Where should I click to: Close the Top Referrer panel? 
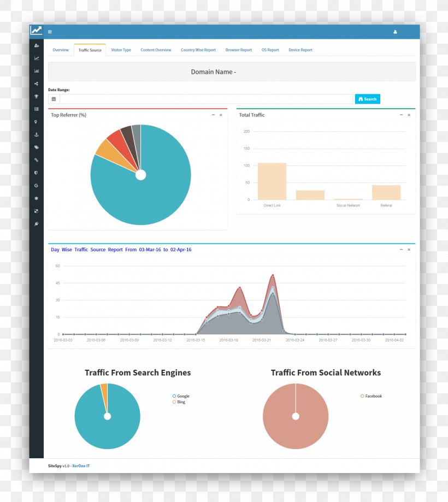(221, 115)
